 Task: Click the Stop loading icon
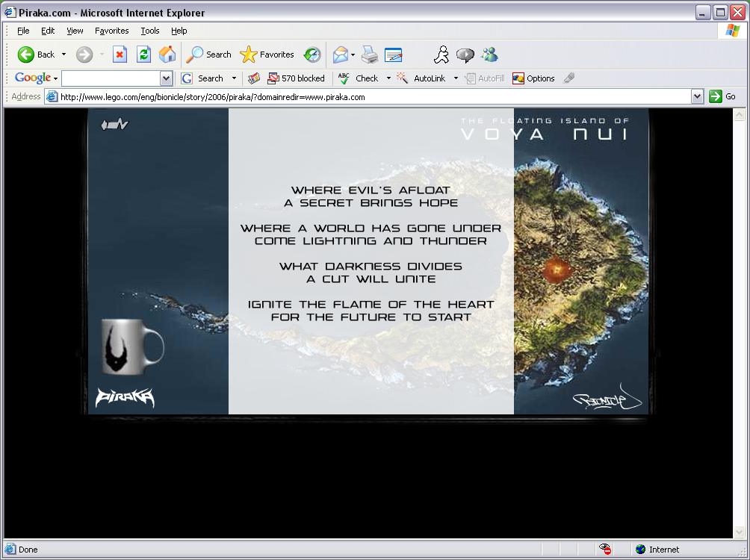120,55
